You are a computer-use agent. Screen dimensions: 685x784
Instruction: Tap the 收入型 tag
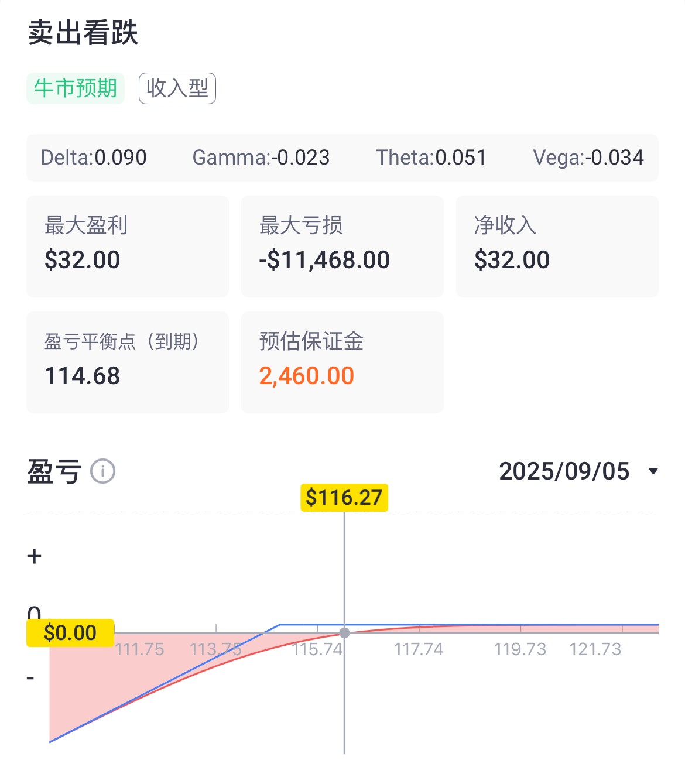click(177, 88)
